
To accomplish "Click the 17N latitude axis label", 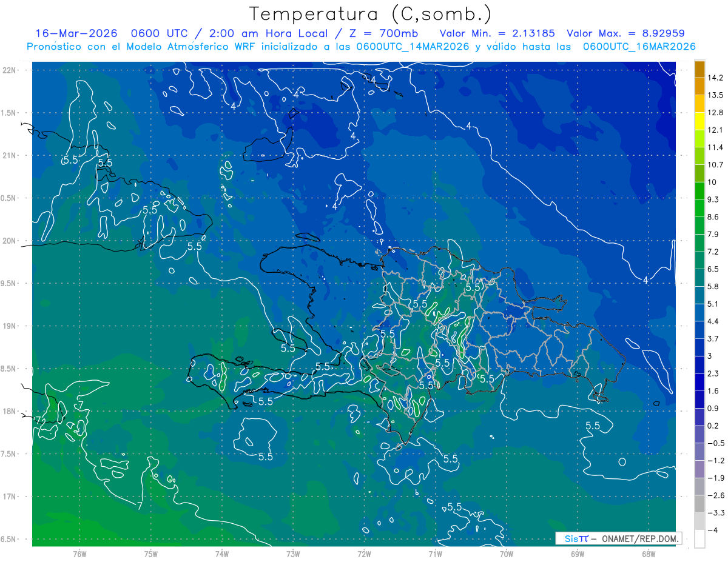I will coord(10,497).
